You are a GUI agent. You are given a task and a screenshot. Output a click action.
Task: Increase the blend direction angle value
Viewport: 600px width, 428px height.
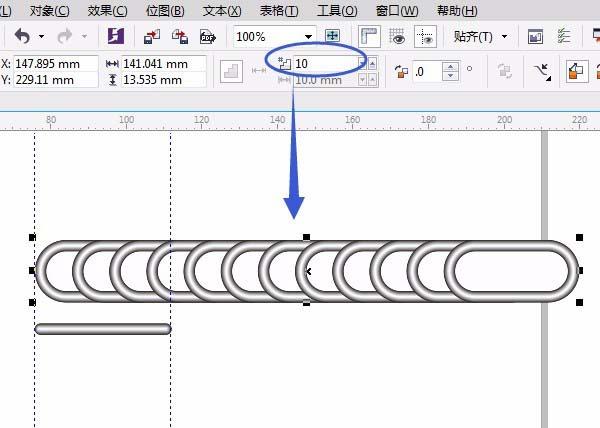pyautogui.click(x=451, y=67)
